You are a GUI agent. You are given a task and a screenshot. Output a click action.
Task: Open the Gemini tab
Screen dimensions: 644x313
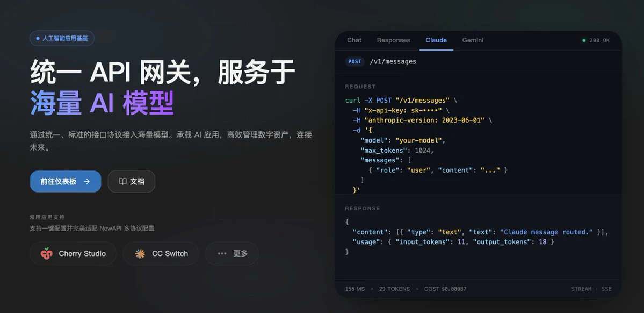pos(473,40)
